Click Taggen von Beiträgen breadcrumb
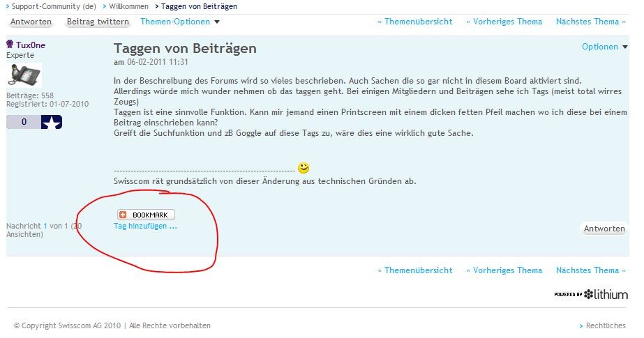Screen dimensions: 644x338 199,6
